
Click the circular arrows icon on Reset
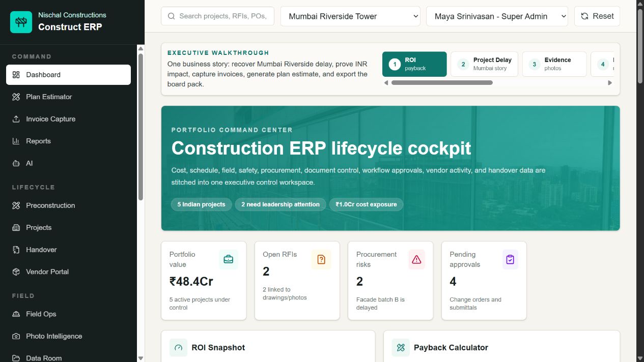coord(585,16)
